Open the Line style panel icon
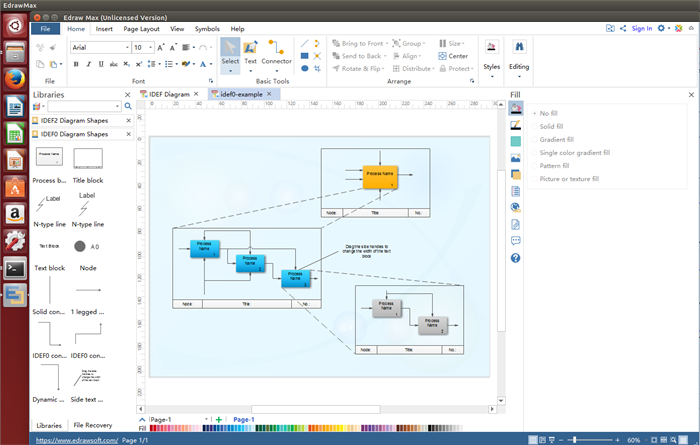The height and width of the screenshot is (445, 700). 515,125
